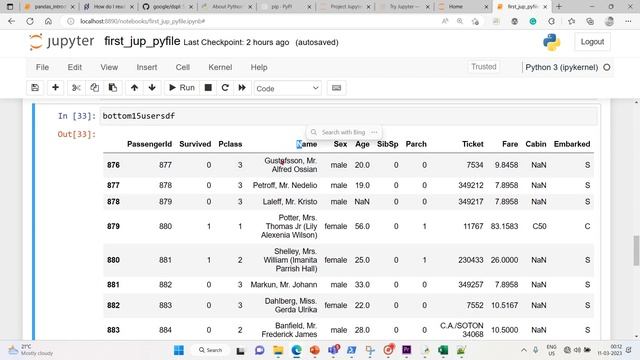Click the Passengerld column header

pyautogui.click(x=149, y=144)
